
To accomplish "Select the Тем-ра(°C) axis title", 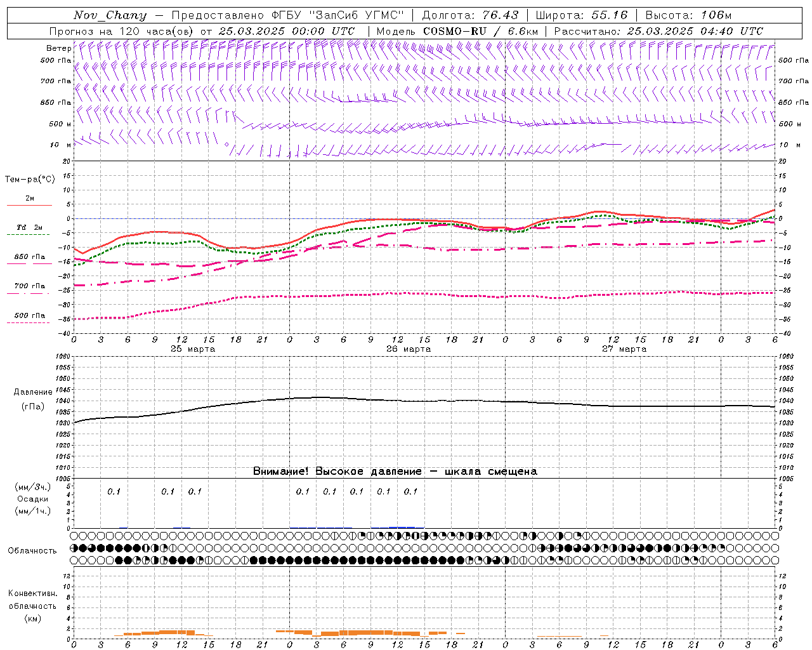I will point(30,180).
